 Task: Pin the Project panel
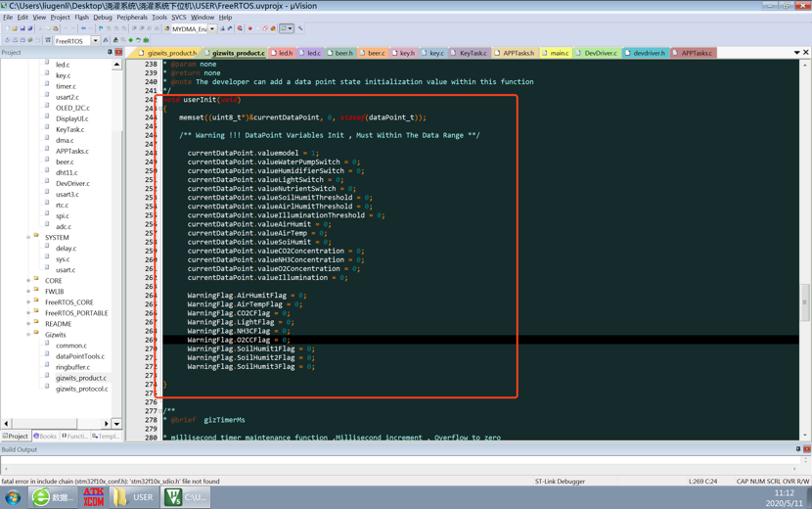tap(110, 52)
